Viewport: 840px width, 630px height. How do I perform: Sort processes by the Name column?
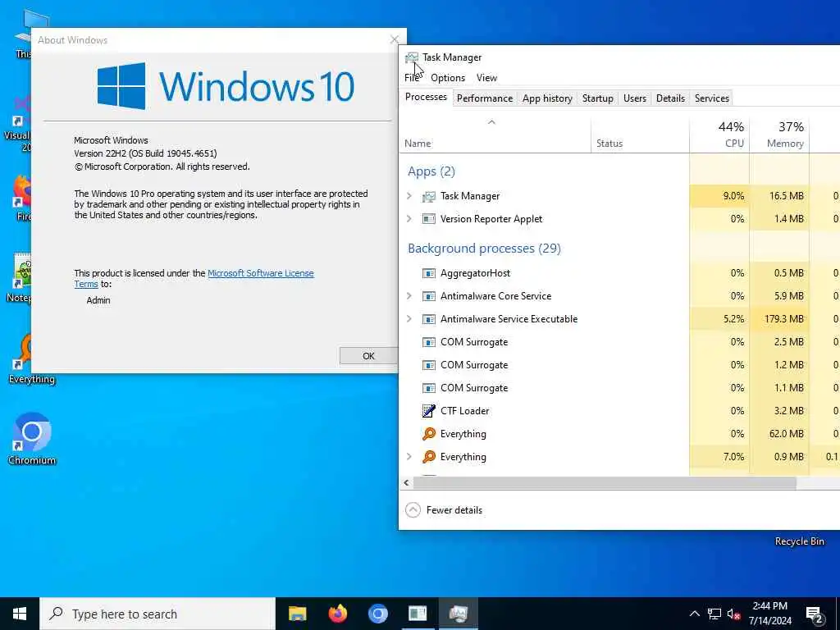[x=495, y=134]
